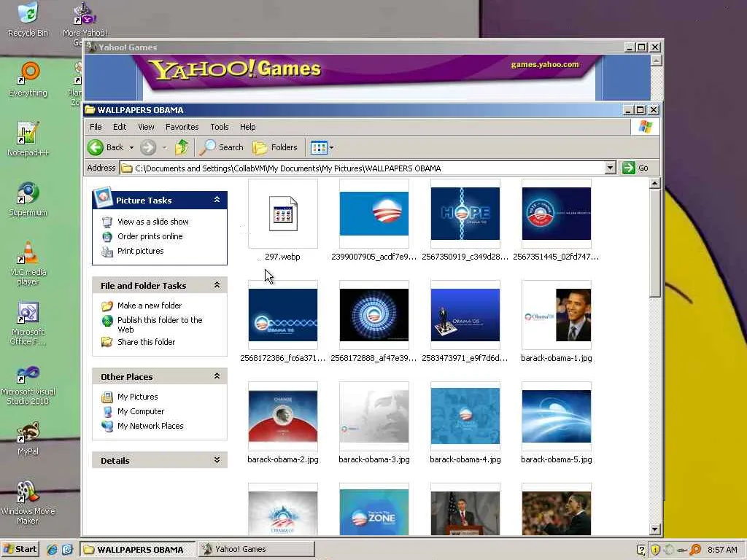Switch to Yahoo! Games taskbar button
The width and height of the screenshot is (747, 560).
[256, 549]
